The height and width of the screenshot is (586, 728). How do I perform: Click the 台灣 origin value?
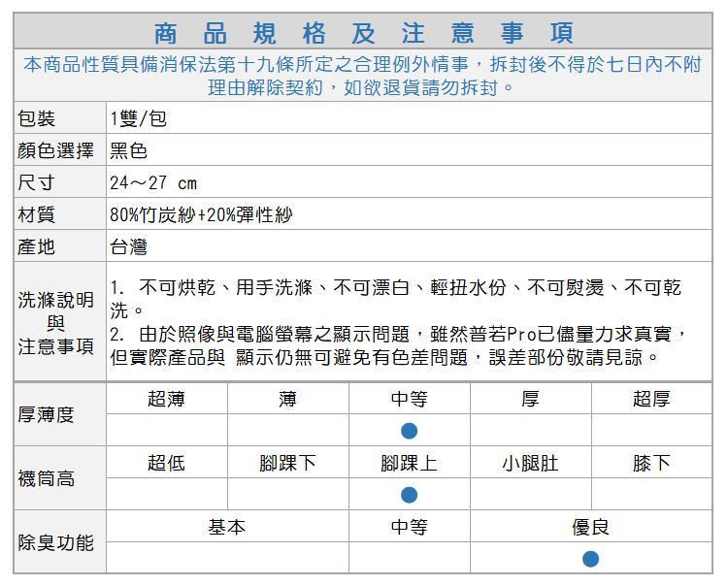(128, 246)
